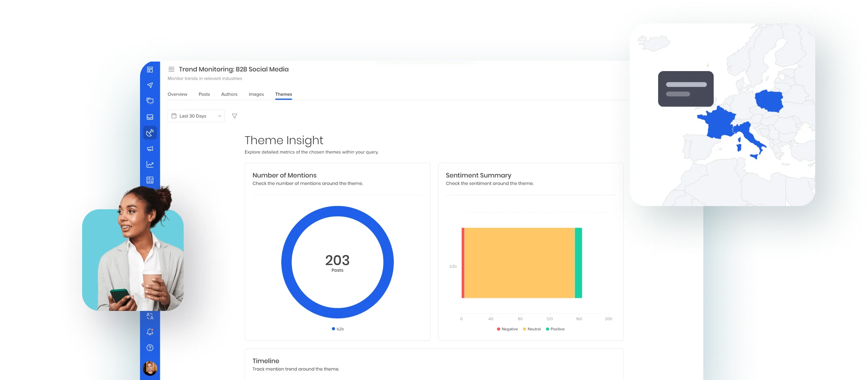Open the Authors tab
This screenshot has height=380, width=868.
[229, 94]
